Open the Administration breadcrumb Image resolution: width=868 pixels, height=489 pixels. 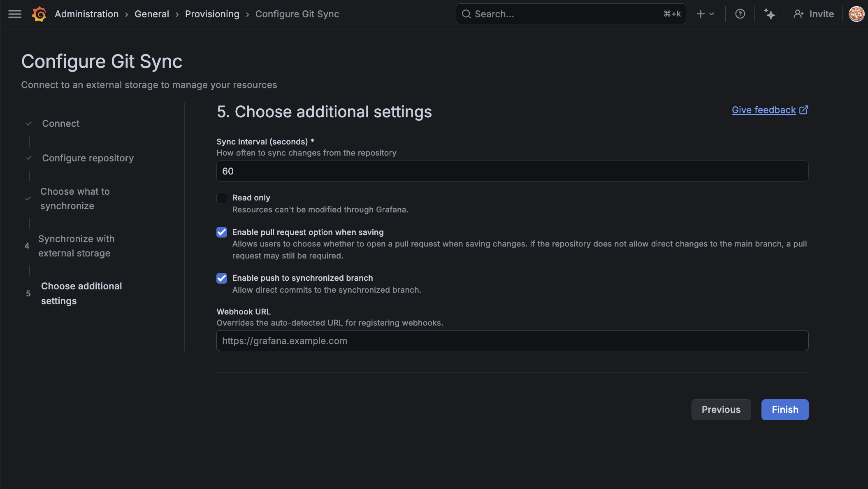pos(86,14)
